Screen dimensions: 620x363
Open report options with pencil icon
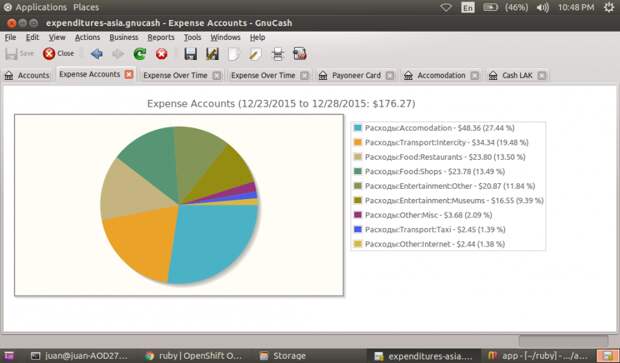(255, 54)
